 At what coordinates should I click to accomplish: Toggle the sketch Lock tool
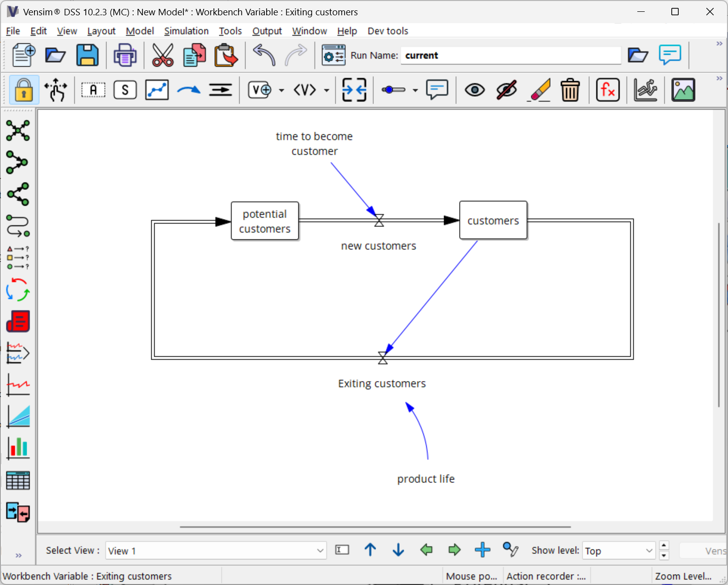tap(24, 90)
